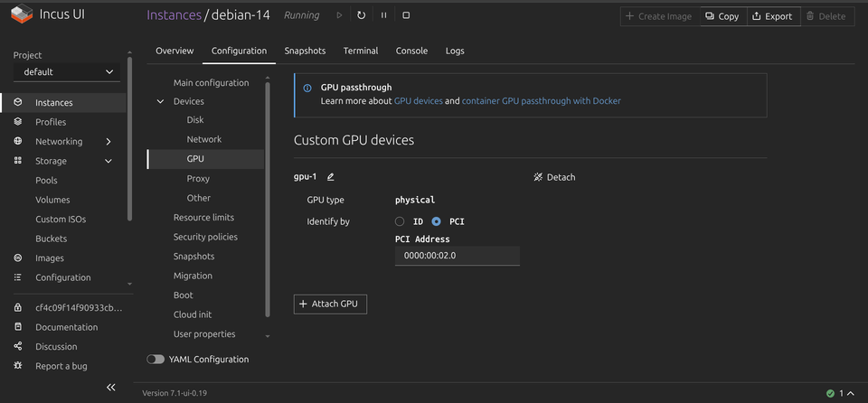Click the Attach GPU button
Viewport: 868px width, 403px height.
(331, 304)
